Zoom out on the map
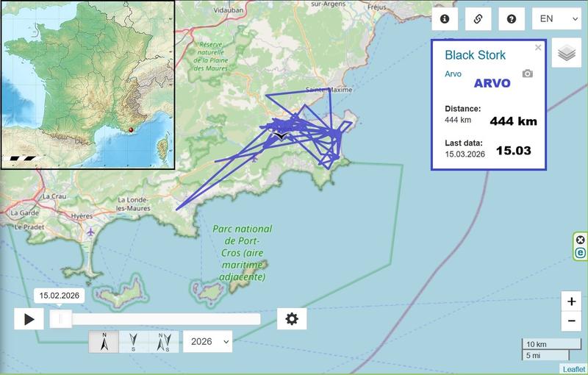Image resolution: width=588 pixels, height=375 pixels. pyautogui.click(x=572, y=321)
